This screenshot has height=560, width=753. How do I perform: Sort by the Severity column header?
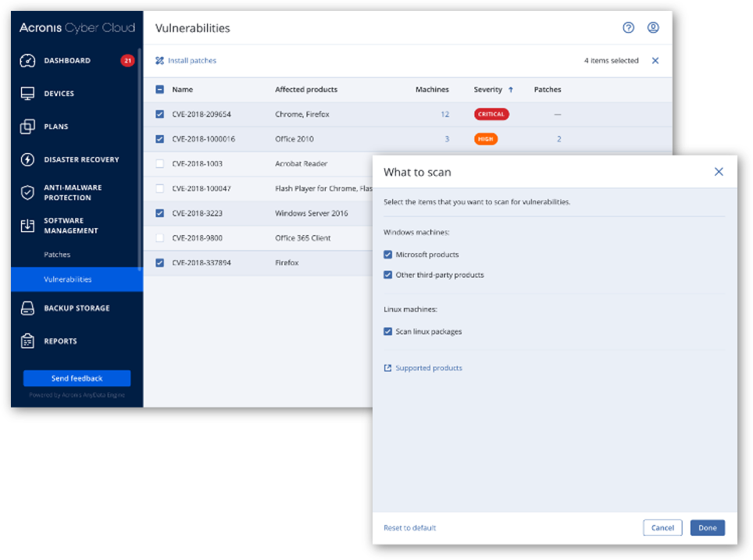tap(488, 89)
